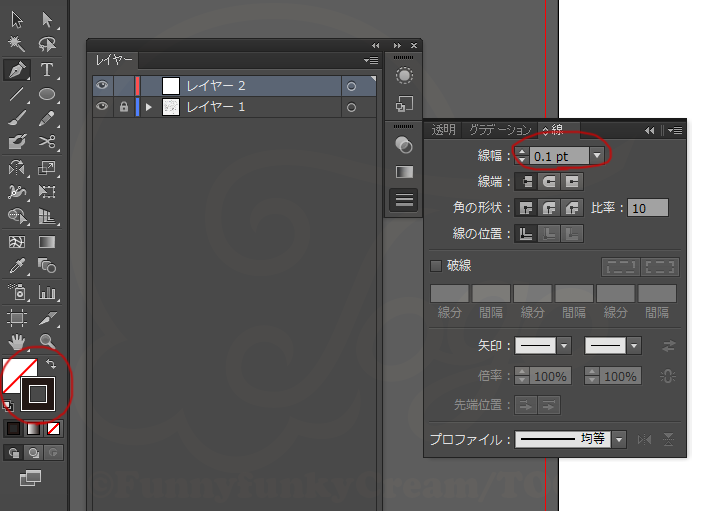This screenshot has height=511, width=712.
Task: Select the Scale tool
Action: coord(47,168)
